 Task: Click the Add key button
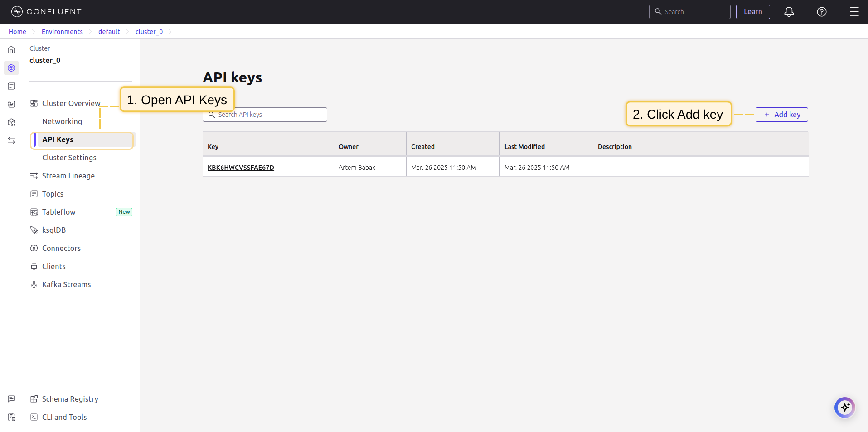781,115
